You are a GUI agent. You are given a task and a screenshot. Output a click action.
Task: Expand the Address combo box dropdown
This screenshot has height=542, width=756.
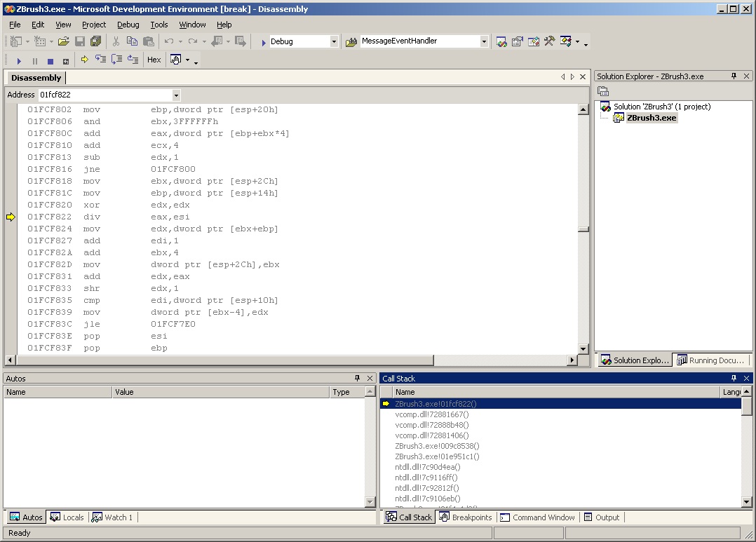tap(176, 95)
